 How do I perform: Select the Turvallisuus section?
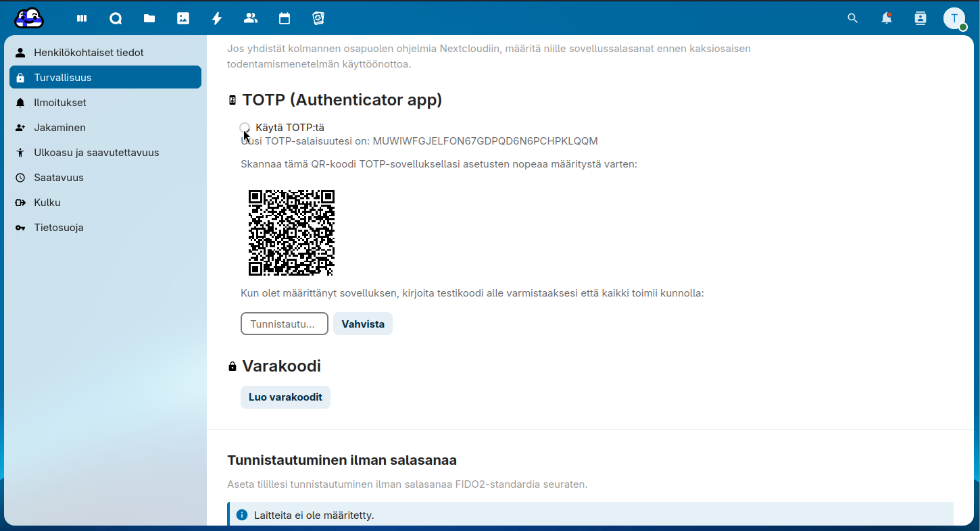105,78
